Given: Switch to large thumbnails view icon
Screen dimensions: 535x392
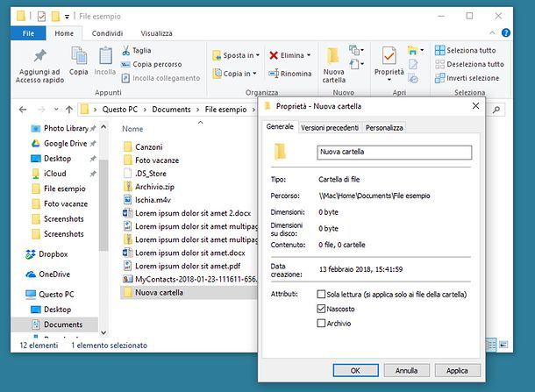Looking at the screenshot, I should coord(503,345).
